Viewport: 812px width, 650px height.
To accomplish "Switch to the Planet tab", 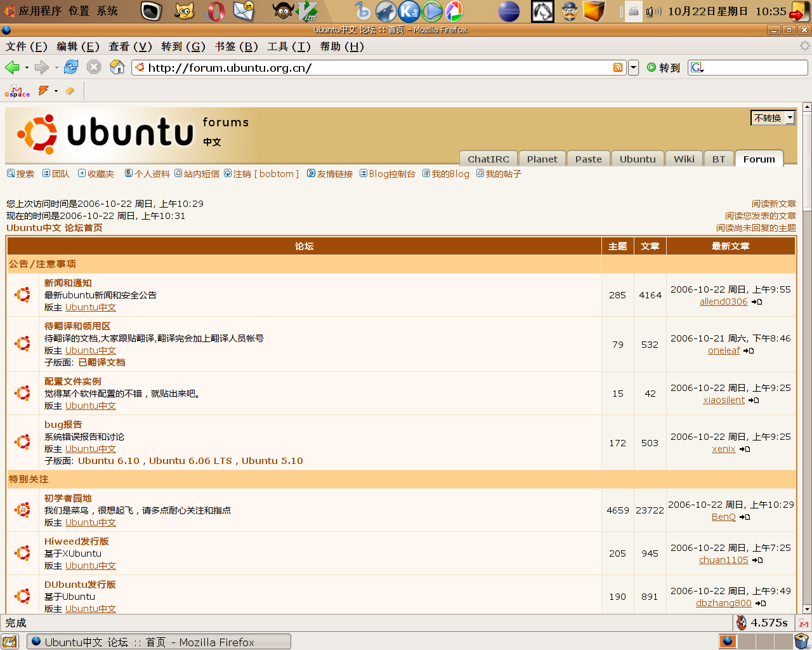I will [542, 159].
